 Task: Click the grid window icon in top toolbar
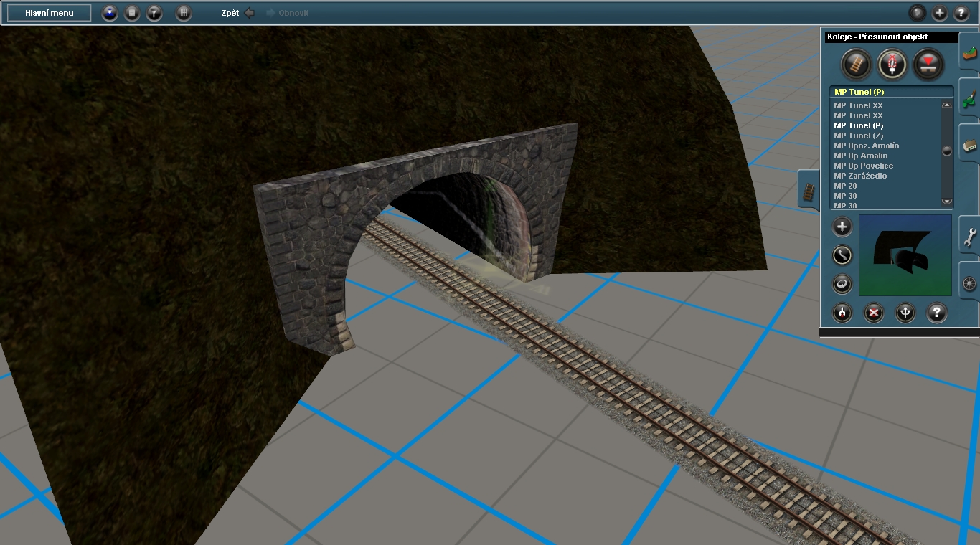pyautogui.click(x=184, y=13)
